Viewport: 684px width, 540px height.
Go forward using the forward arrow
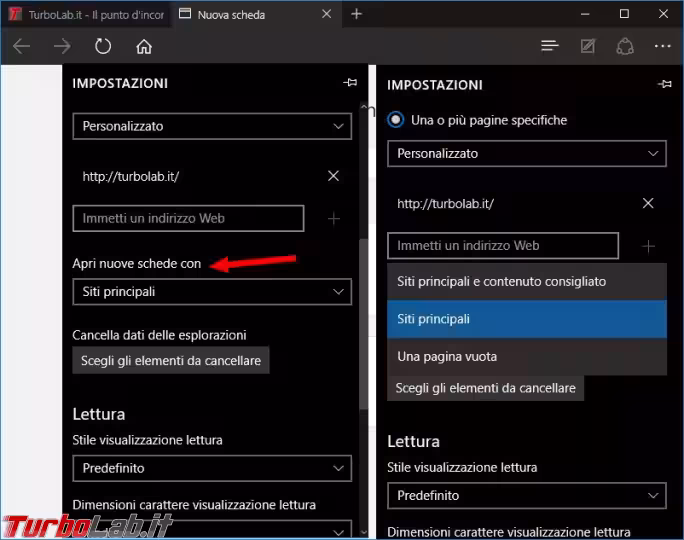(x=62, y=46)
